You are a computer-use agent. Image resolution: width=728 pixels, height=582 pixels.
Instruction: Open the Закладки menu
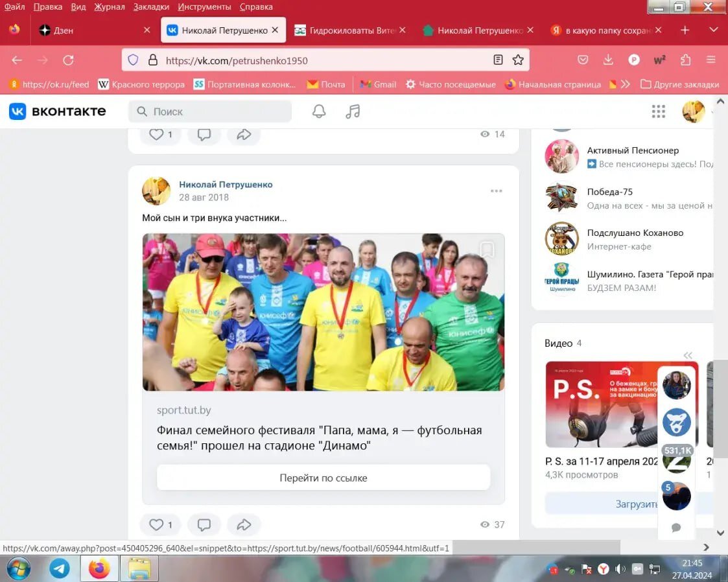151,7
